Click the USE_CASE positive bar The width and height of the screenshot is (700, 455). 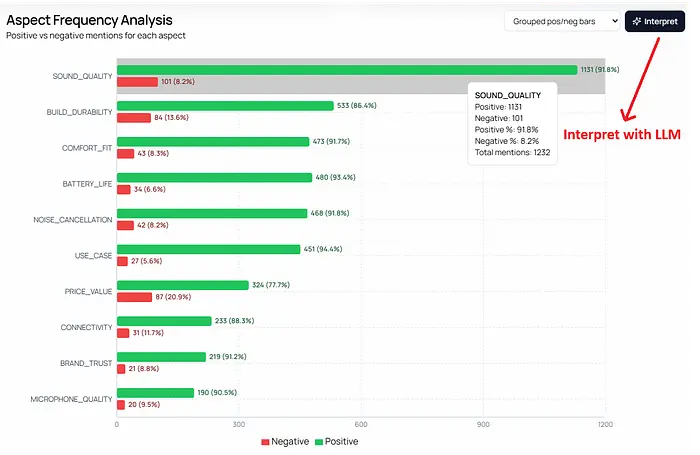tap(208, 249)
